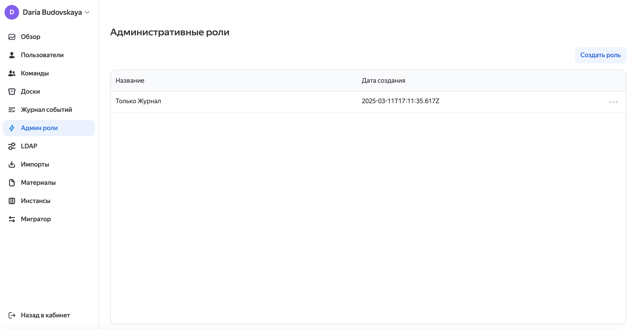Click the Материалы file icon
Screen dimensions: 644x329
click(12, 183)
